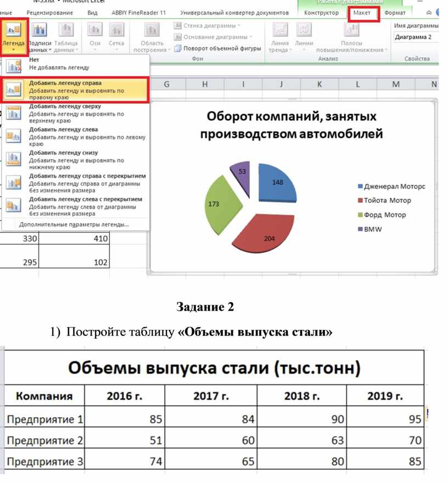Select the purple pie slice 53
This screenshot has height=482, width=448.
(242, 178)
